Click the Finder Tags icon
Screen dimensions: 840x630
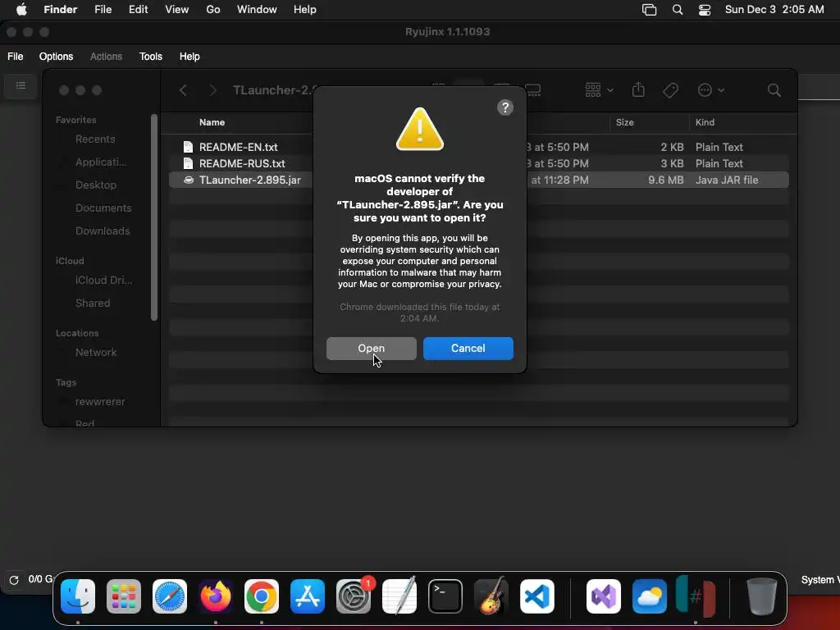[670, 90]
